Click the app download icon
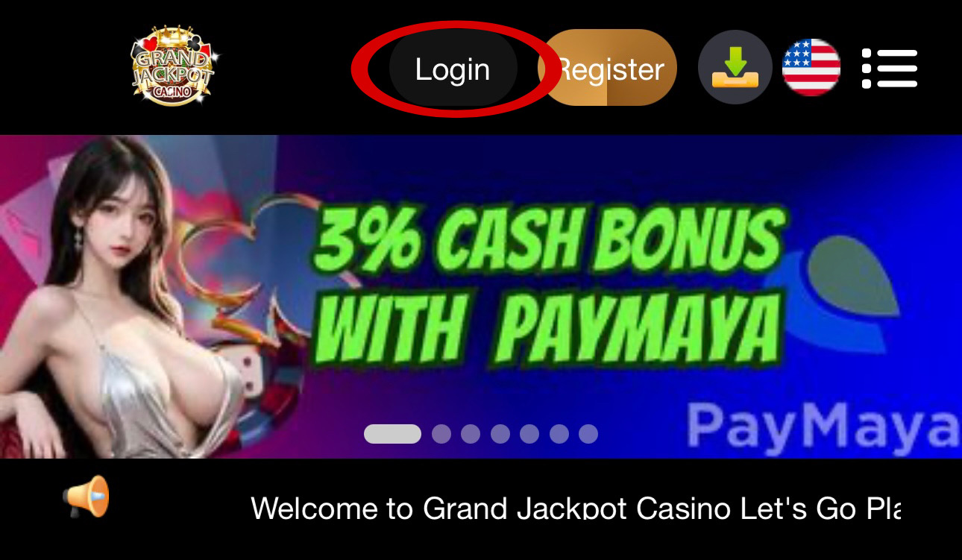Screen dimensions: 962x560 tap(735, 67)
